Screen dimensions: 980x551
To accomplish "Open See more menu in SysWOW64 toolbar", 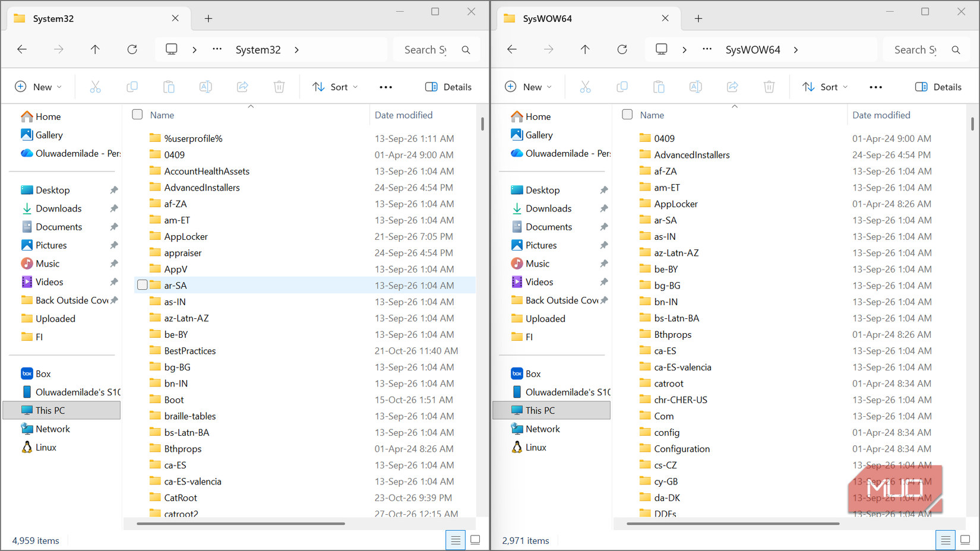I will click(876, 87).
